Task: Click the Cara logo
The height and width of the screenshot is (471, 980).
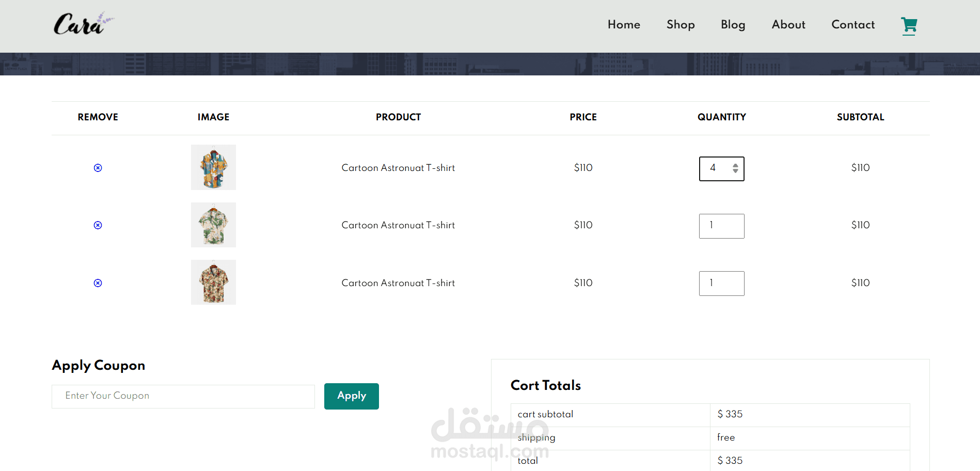Action: point(83,24)
